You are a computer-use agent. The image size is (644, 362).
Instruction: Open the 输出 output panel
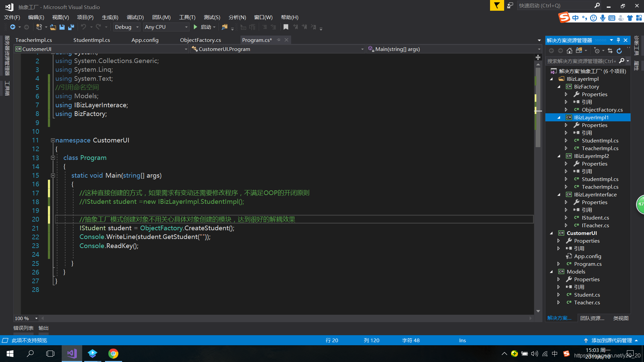pos(44,328)
